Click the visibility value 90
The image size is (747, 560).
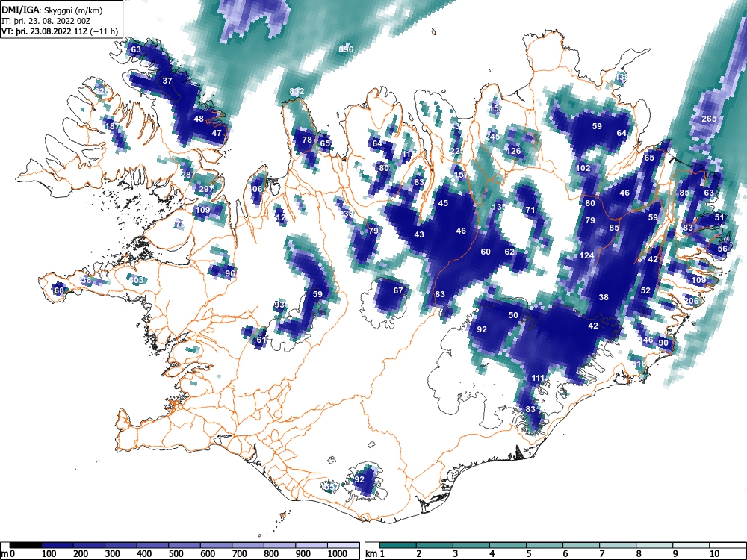click(x=663, y=343)
